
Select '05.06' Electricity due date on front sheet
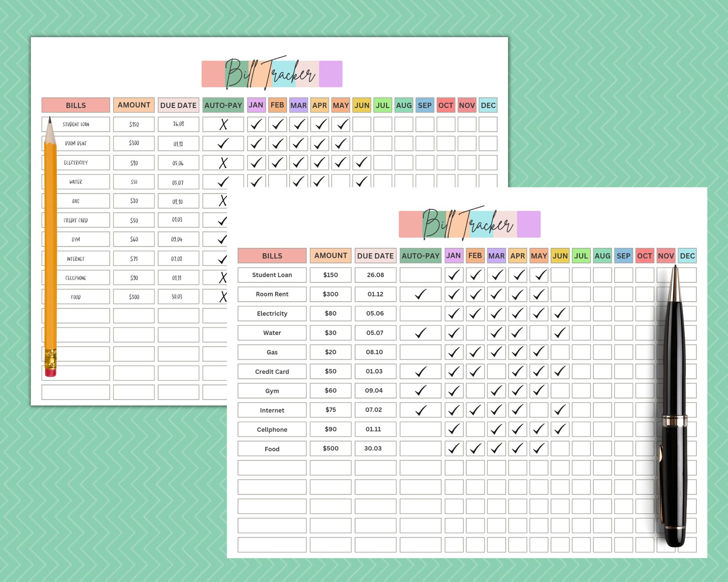coord(375,313)
